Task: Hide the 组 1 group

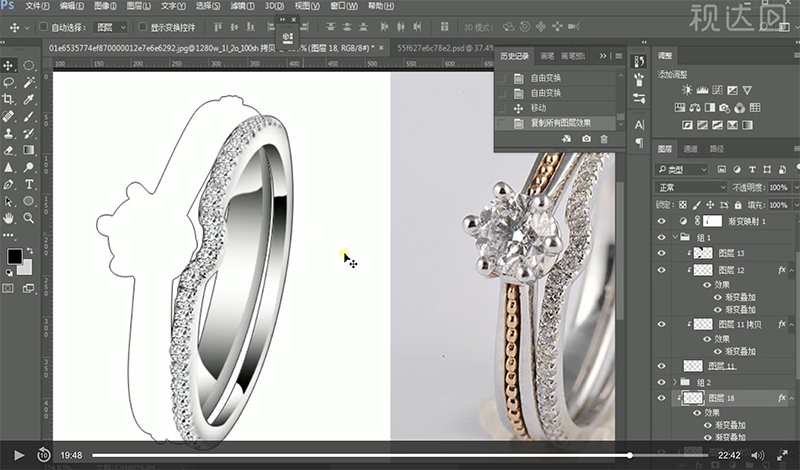Action: (662, 237)
